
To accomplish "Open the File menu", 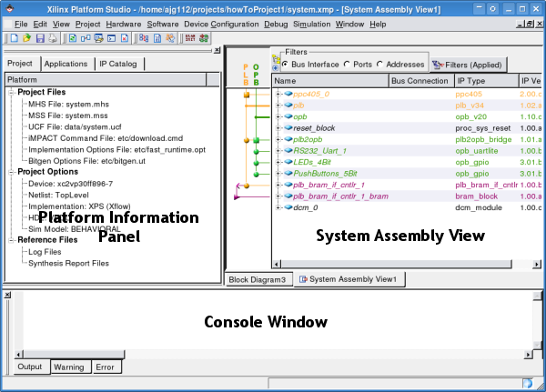I will click(x=21, y=24).
